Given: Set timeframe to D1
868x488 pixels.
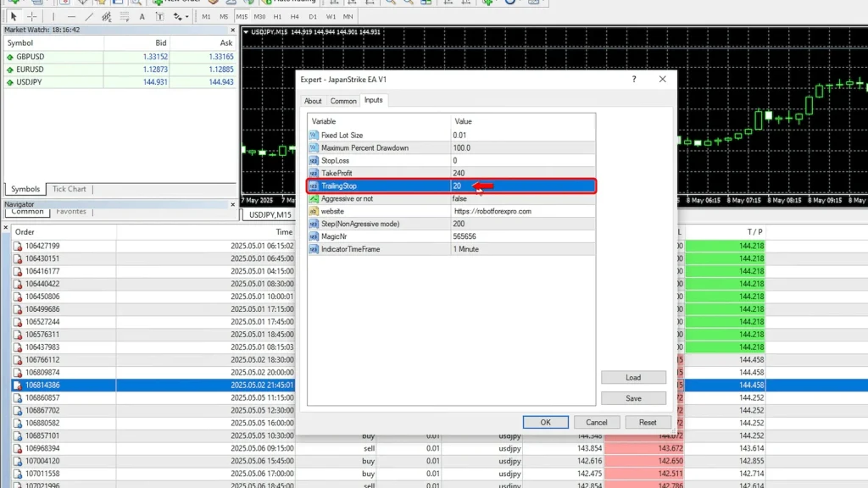Looking at the screenshot, I should pyautogui.click(x=313, y=16).
